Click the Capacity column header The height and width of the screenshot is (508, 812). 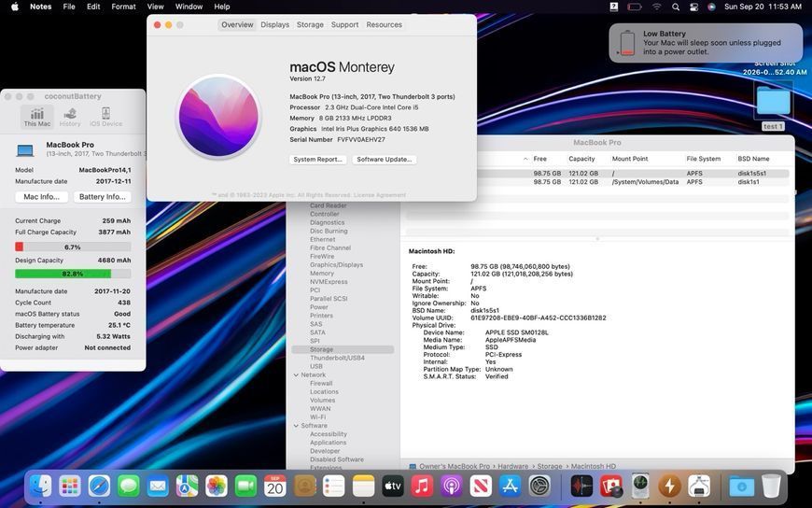(581, 159)
